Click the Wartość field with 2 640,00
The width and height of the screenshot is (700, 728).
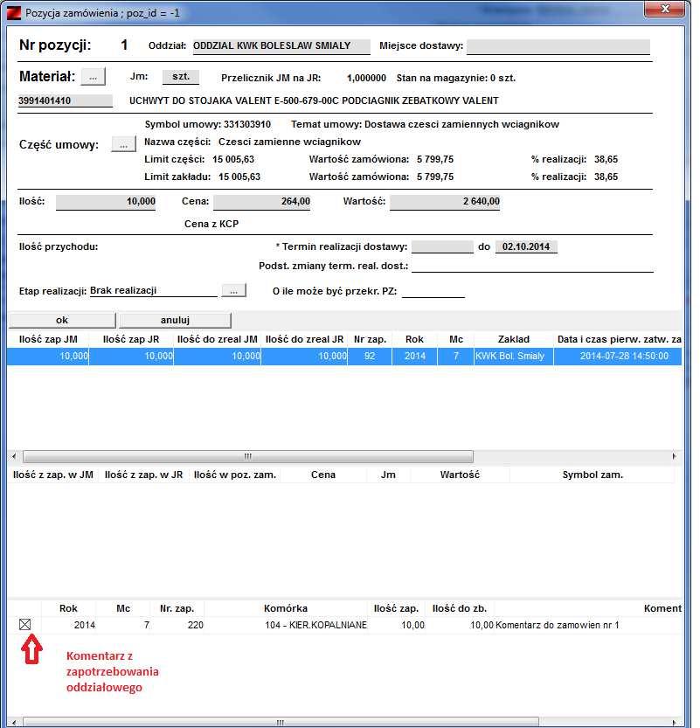point(445,202)
